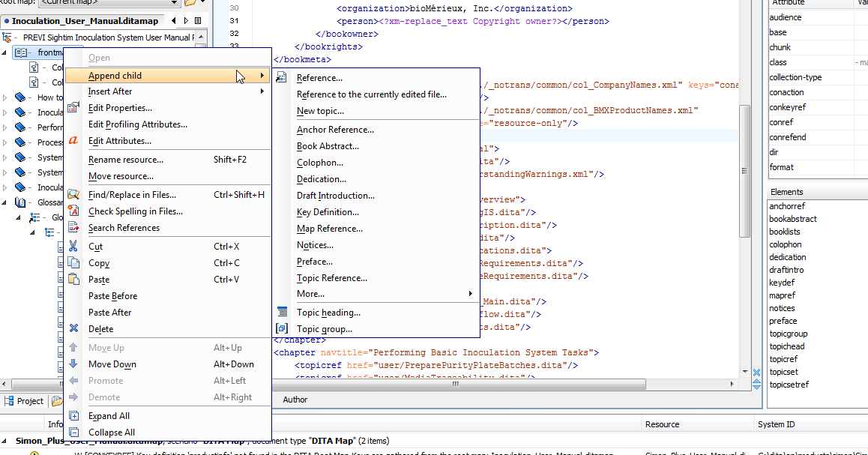Choose Draft Introduction... entry
Viewport: 868px width, 455px height.
coord(336,196)
